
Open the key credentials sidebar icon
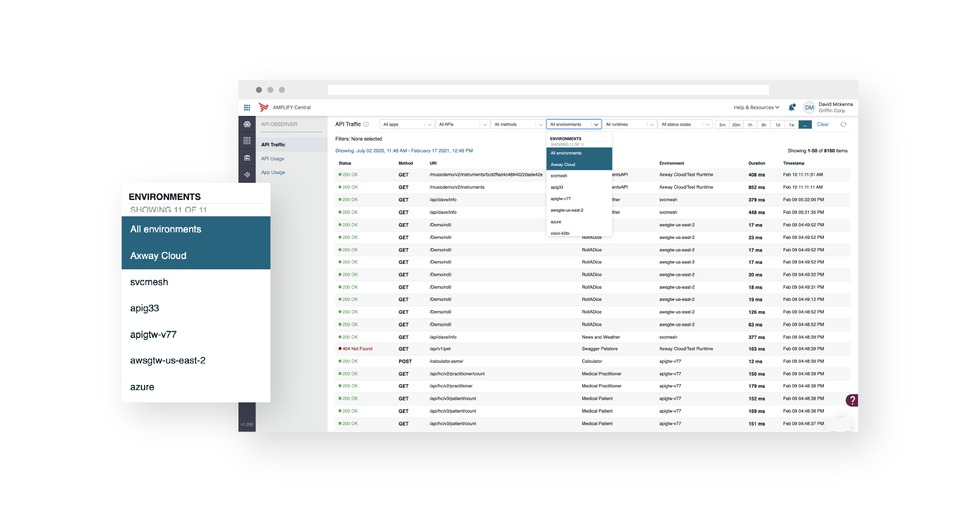(247, 158)
